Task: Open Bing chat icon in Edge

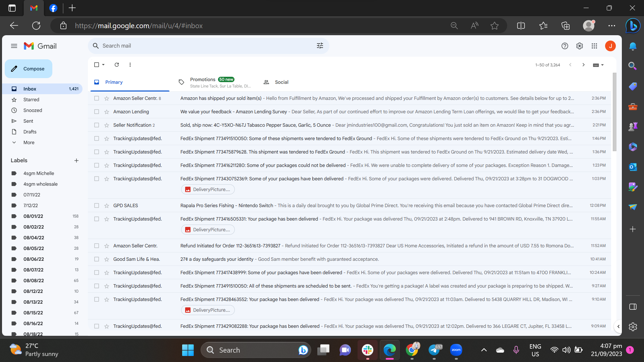Action: click(x=633, y=25)
